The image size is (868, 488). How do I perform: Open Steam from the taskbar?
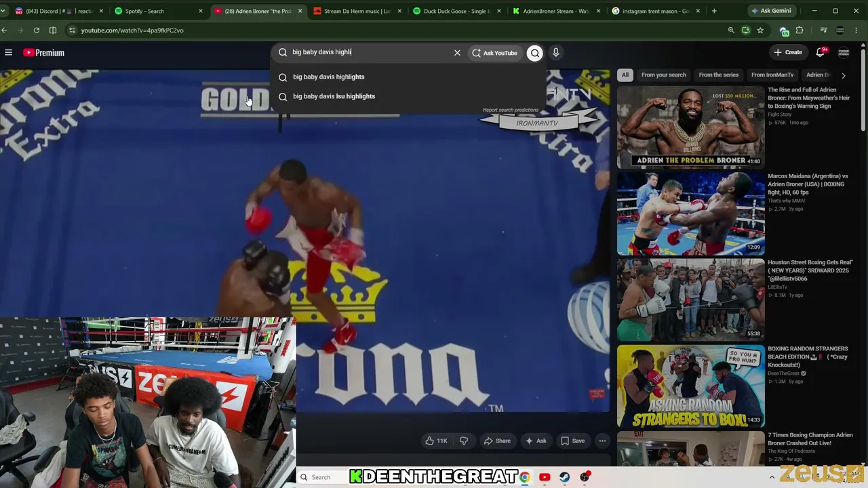564,477
